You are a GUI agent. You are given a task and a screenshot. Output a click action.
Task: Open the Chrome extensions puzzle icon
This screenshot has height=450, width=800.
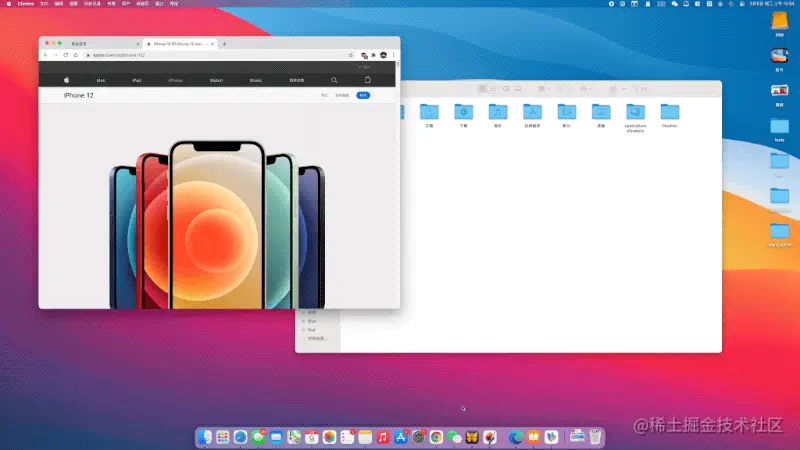tap(373, 55)
